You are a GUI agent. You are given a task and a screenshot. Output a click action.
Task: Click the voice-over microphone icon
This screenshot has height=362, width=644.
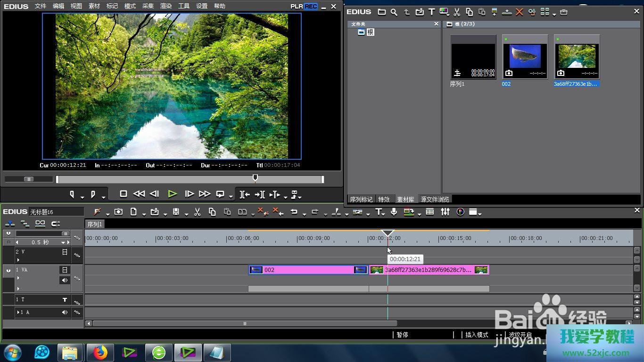pyautogui.click(x=394, y=212)
